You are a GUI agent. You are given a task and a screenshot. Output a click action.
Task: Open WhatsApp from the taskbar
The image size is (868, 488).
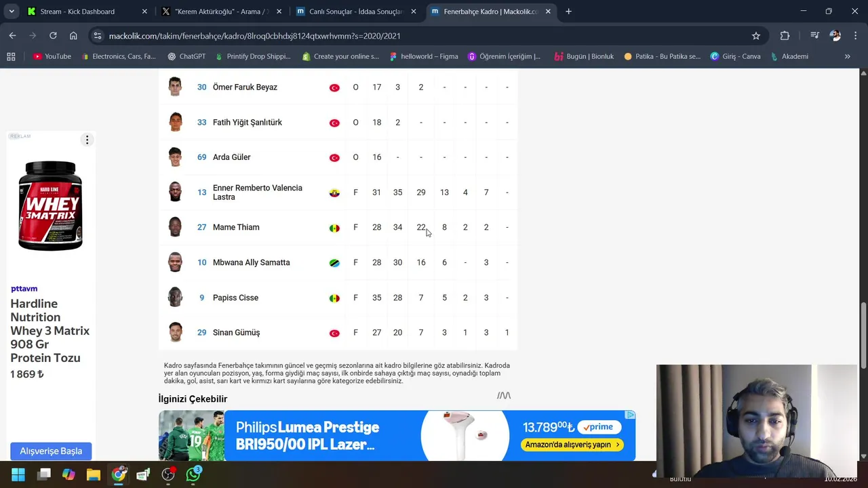tap(193, 474)
